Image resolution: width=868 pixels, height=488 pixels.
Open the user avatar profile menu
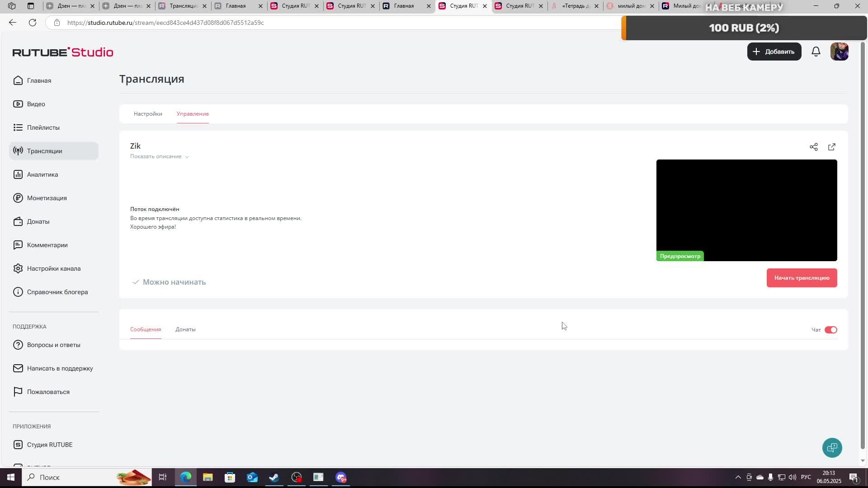(839, 52)
